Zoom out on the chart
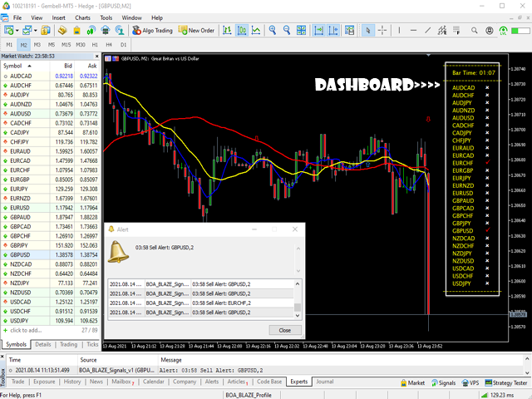 pyautogui.click(x=287, y=31)
